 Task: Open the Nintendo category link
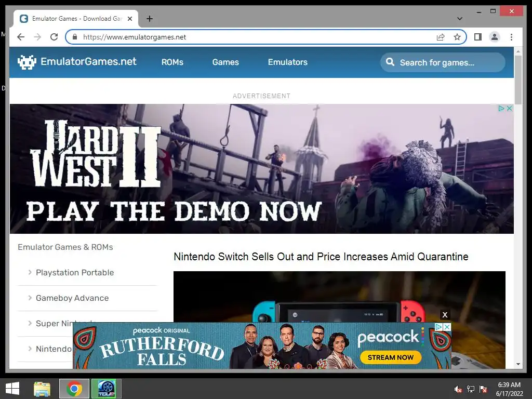click(x=54, y=349)
